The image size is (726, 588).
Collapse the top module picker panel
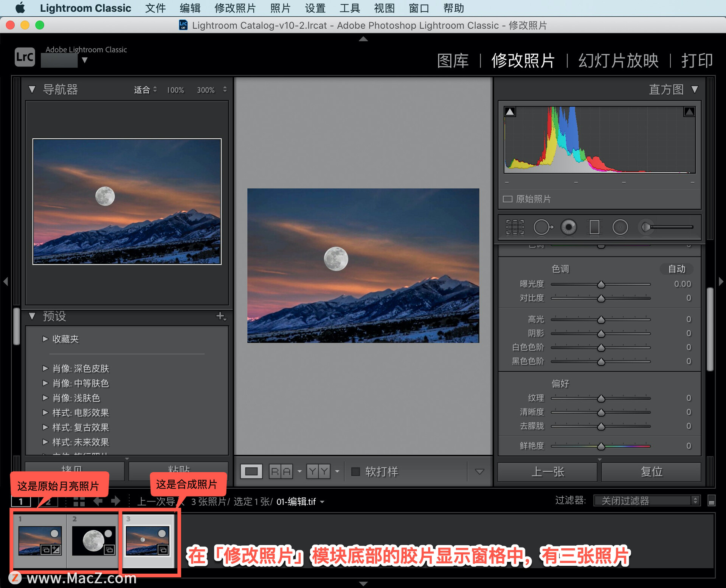pos(363,39)
